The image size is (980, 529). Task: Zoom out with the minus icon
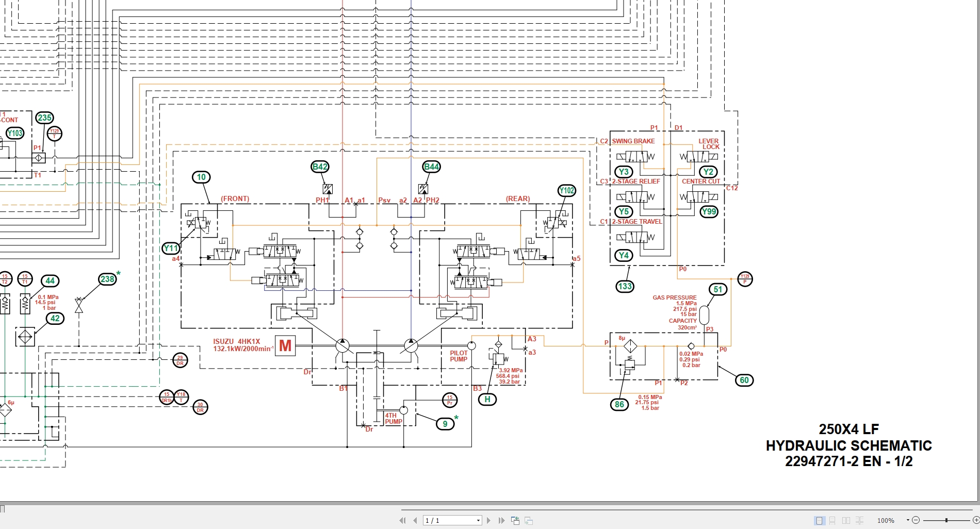coord(916,520)
